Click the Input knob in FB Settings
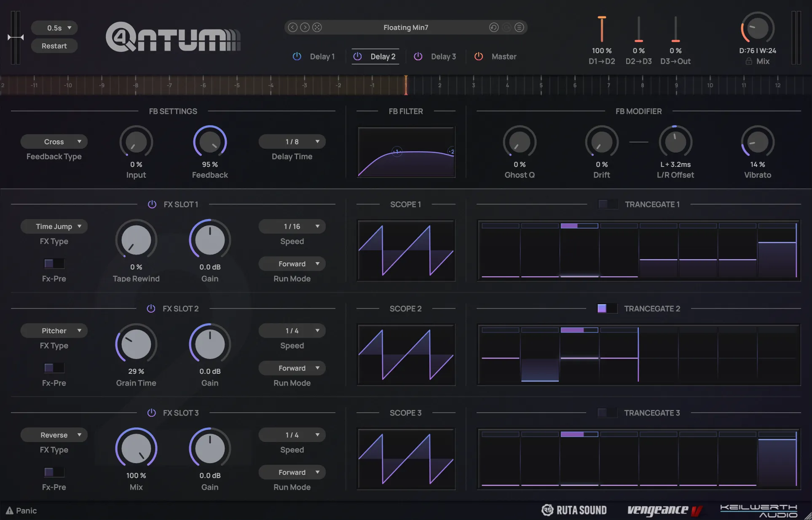The width and height of the screenshot is (812, 520). [136, 142]
